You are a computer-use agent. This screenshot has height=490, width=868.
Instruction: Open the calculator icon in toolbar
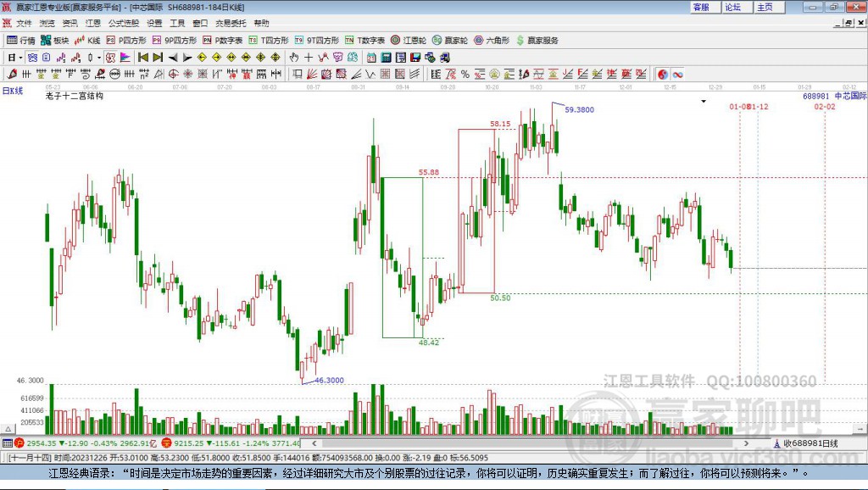[x=387, y=58]
